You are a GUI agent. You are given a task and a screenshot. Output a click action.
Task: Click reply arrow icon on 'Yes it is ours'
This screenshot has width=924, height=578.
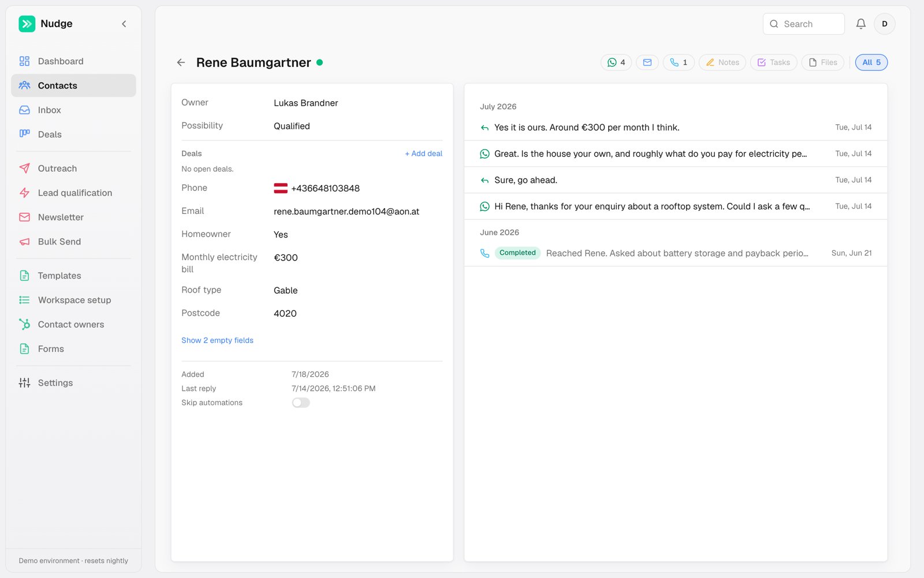tap(485, 128)
